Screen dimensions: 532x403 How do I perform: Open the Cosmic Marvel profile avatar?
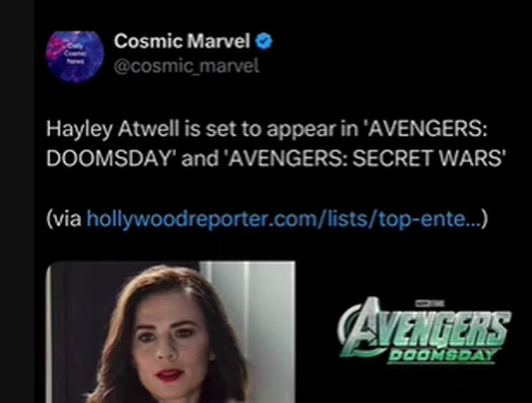point(75,56)
